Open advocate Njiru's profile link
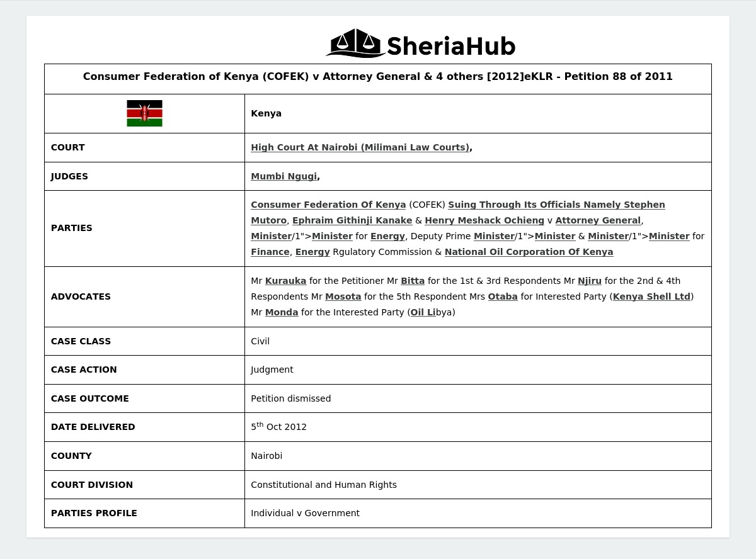 tap(590, 281)
